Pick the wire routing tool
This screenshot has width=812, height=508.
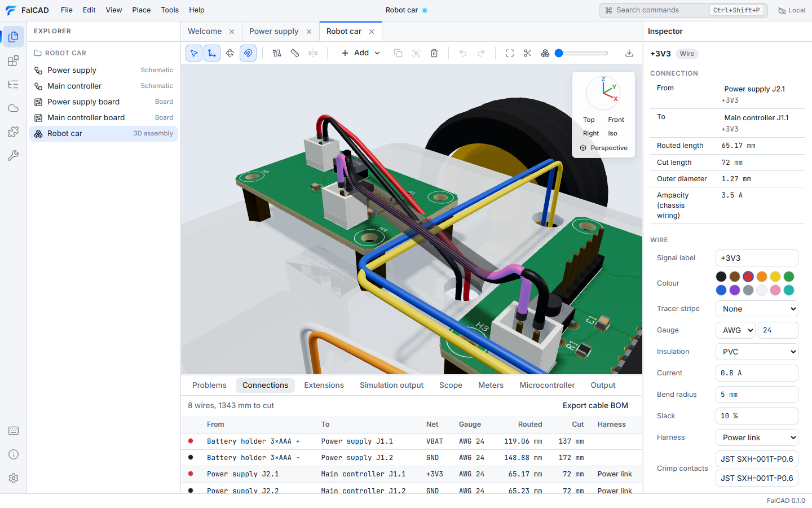(277, 53)
